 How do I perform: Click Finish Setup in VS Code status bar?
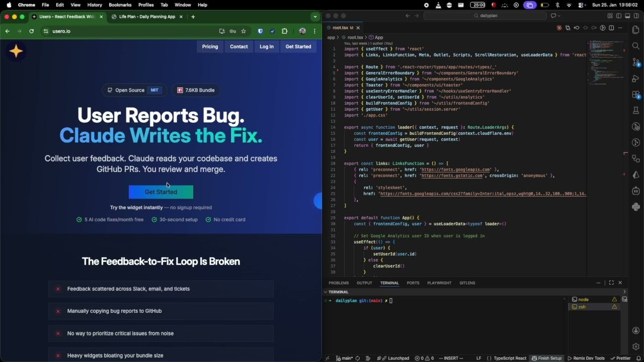[x=546, y=358]
